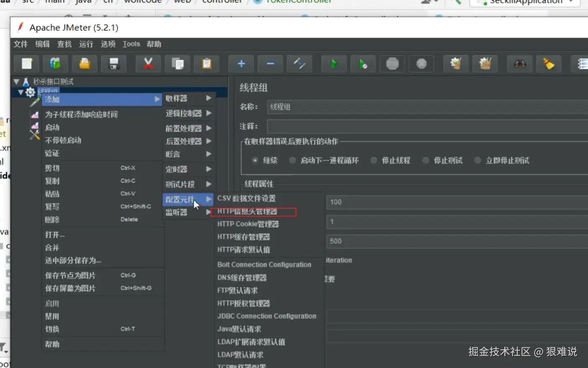This screenshot has width=588, height=368.
Task: Select the 立即停止测试 radio button
Action: click(478, 160)
